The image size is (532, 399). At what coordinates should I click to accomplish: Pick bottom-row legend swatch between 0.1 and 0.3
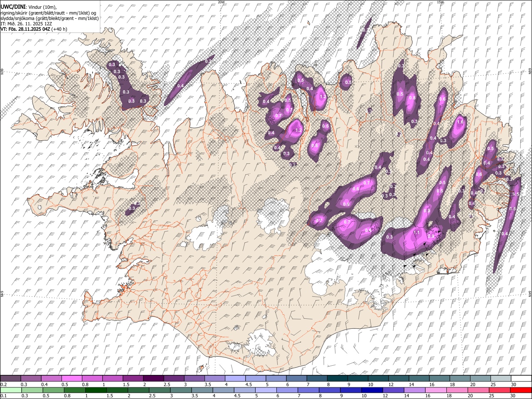click(x=10, y=390)
